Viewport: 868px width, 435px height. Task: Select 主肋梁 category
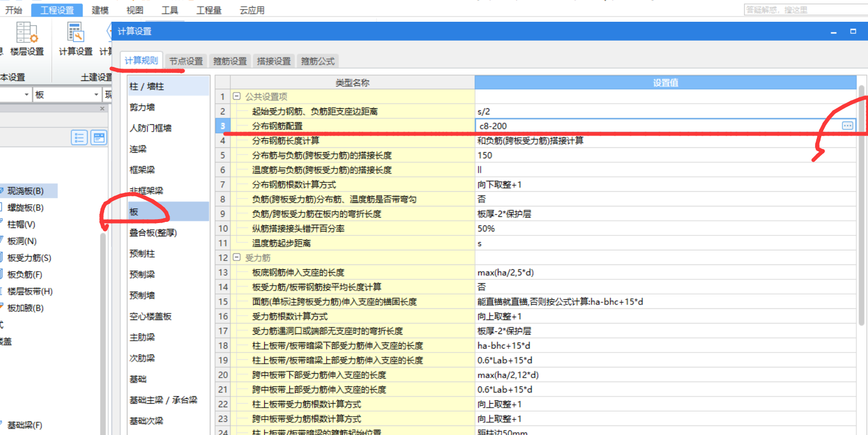(168, 337)
